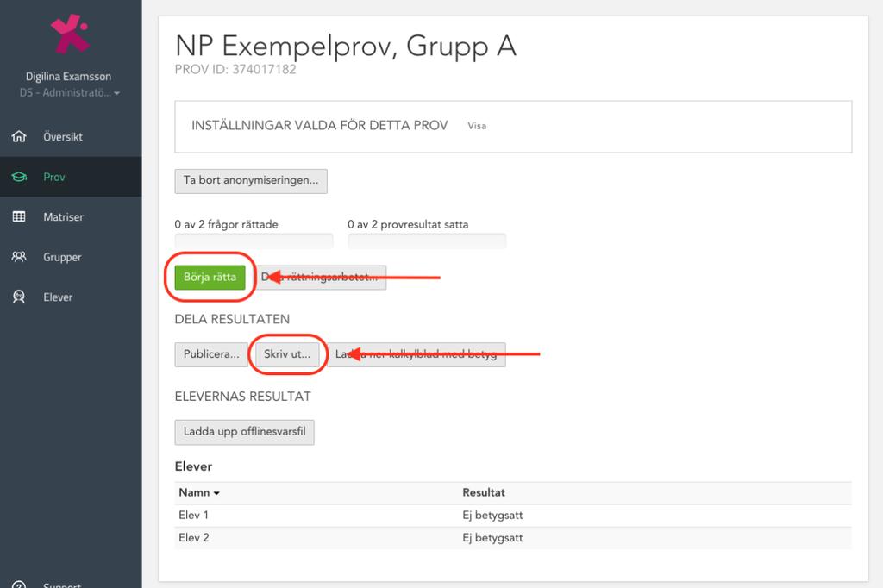The width and height of the screenshot is (883, 588).
Task: Click the DigiExam pink logo
Action: 70,34
